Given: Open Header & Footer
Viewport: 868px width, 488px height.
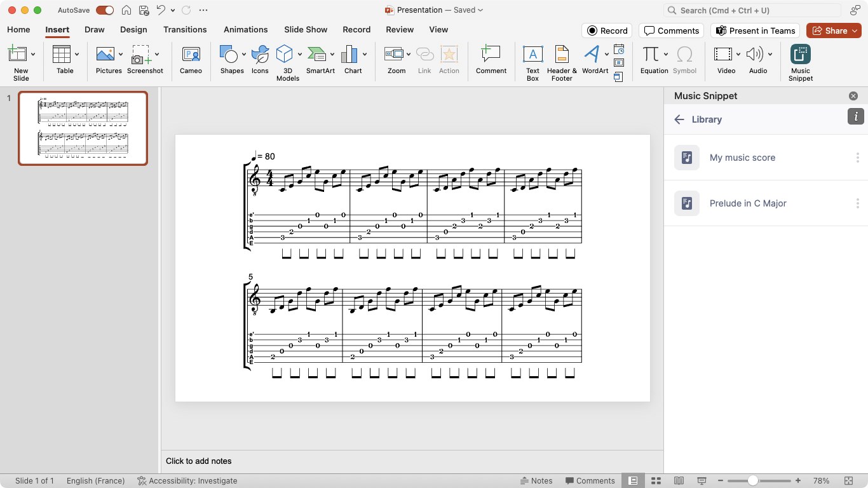Looking at the screenshot, I should pyautogui.click(x=562, y=62).
